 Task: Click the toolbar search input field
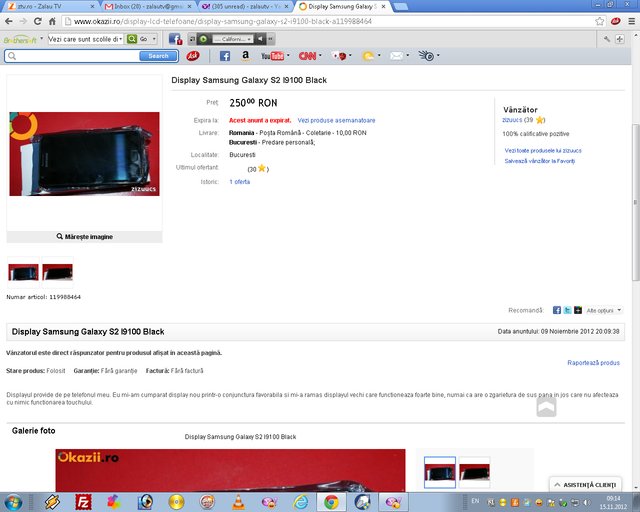click(78, 56)
